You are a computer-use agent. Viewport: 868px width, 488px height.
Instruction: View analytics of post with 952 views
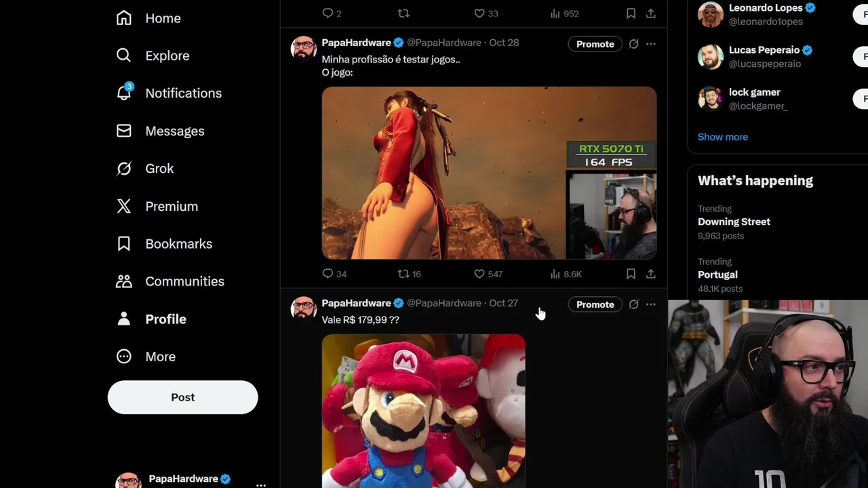pyautogui.click(x=564, y=13)
